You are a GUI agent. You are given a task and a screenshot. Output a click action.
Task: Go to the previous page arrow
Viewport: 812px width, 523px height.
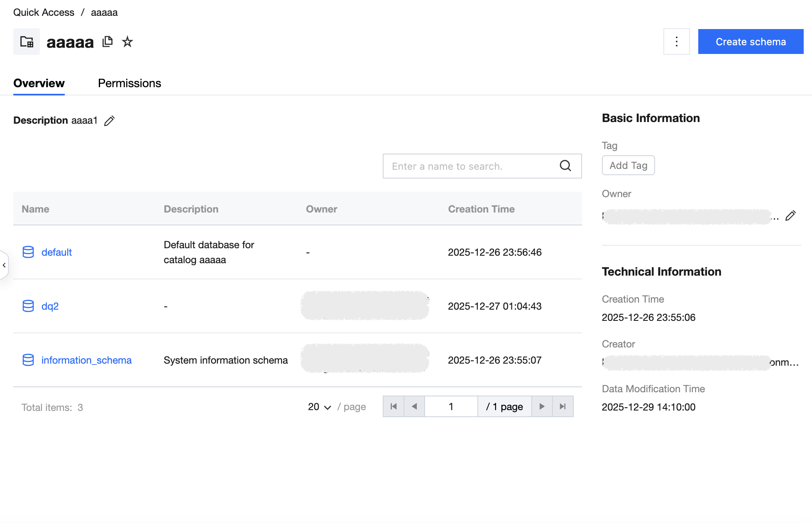click(414, 406)
